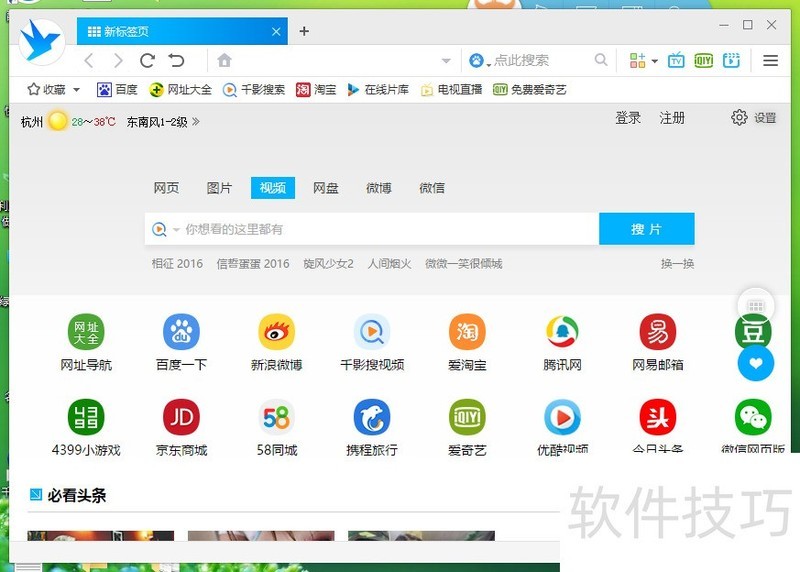The height and width of the screenshot is (572, 800).
Task: Open the 携程旅行 site icon
Action: [x=372, y=417]
